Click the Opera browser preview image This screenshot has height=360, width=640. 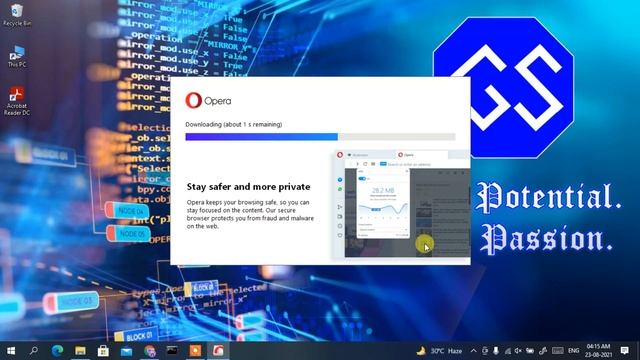402,204
